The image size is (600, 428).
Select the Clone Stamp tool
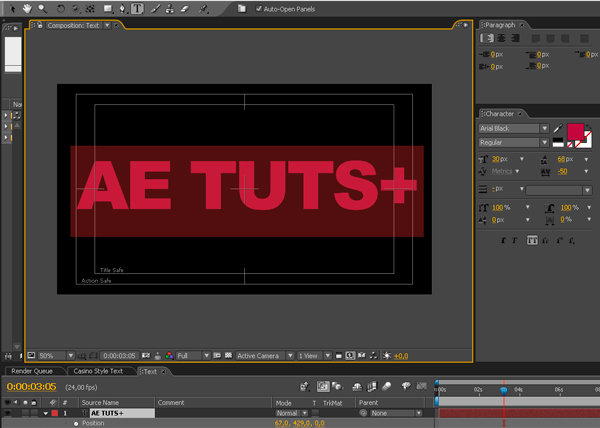(x=170, y=9)
